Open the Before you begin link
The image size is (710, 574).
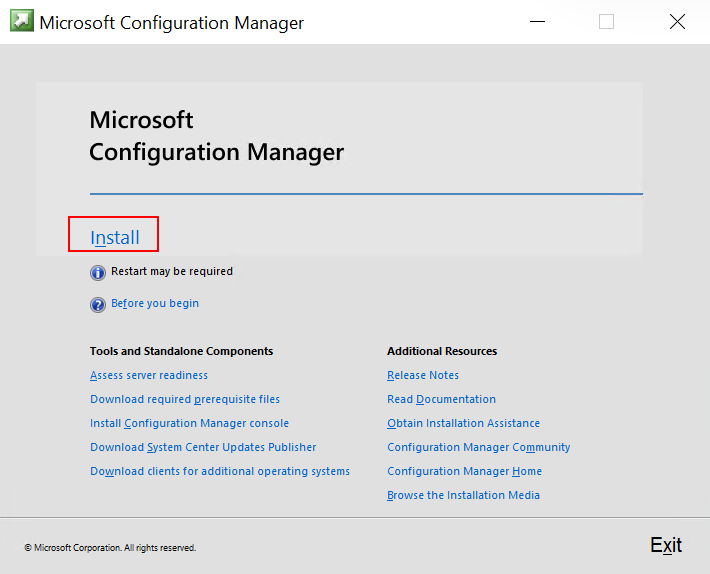pyautogui.click(x=155, y=303)
